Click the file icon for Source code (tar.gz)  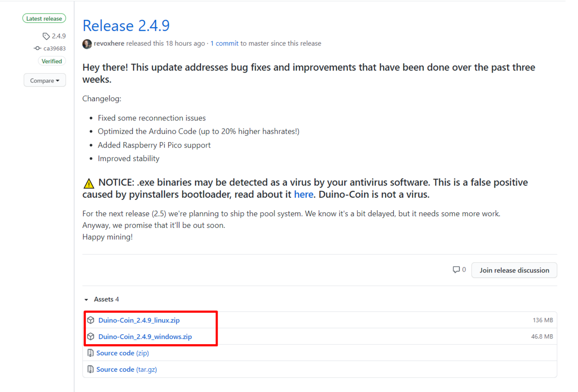click(x=90, y=369)
